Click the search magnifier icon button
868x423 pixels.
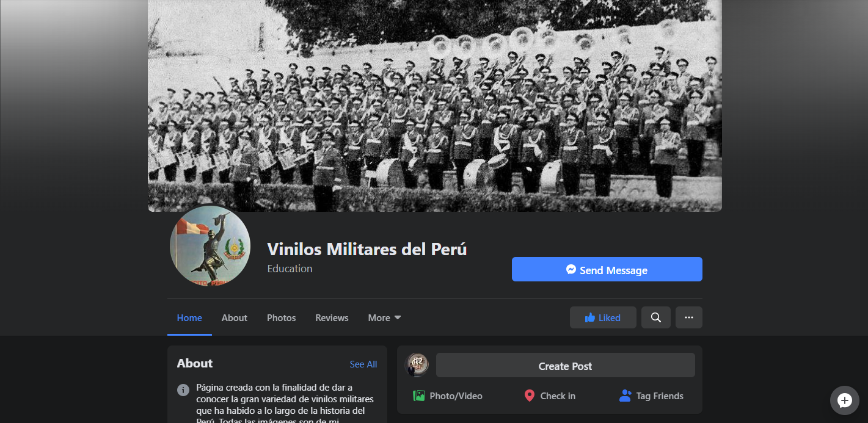(656, 317)
